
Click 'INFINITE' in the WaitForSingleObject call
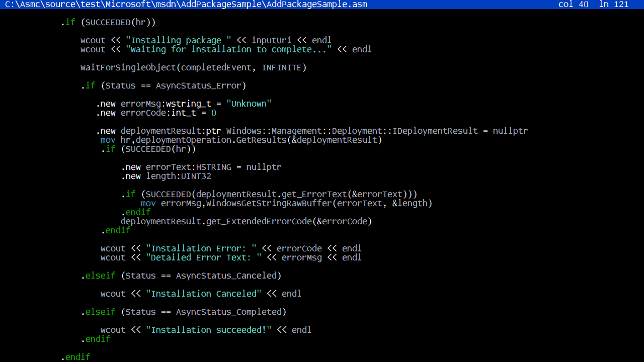[x=282, y=68]
